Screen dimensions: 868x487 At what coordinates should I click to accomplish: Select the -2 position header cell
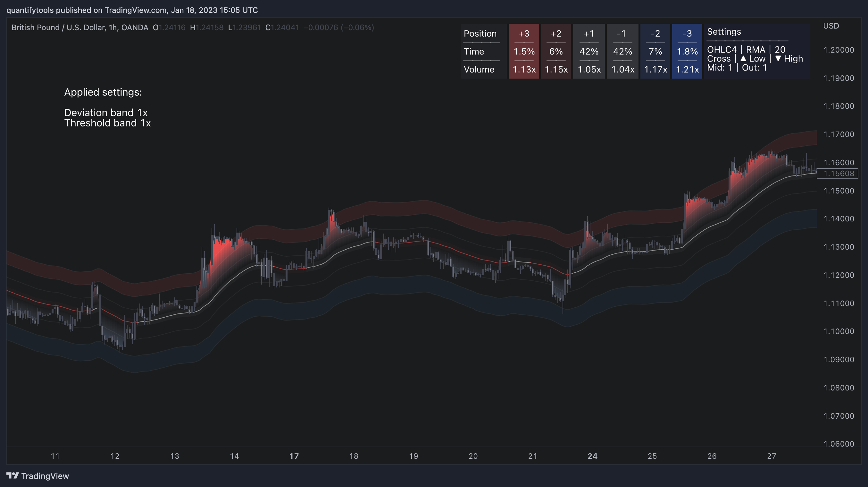655,33
